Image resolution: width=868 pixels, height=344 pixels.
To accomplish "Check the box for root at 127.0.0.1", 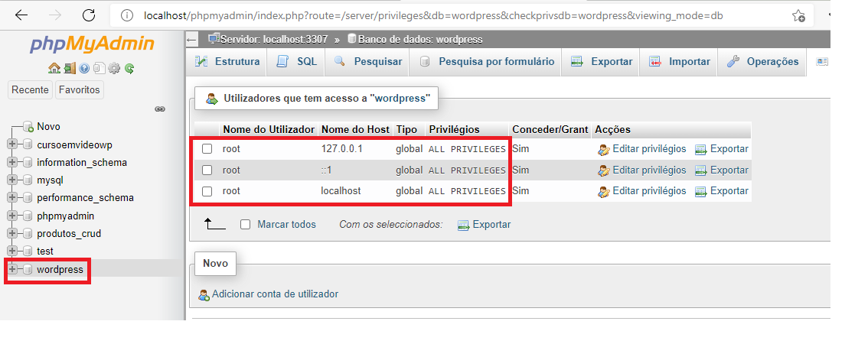I will (x=207, y=149).
